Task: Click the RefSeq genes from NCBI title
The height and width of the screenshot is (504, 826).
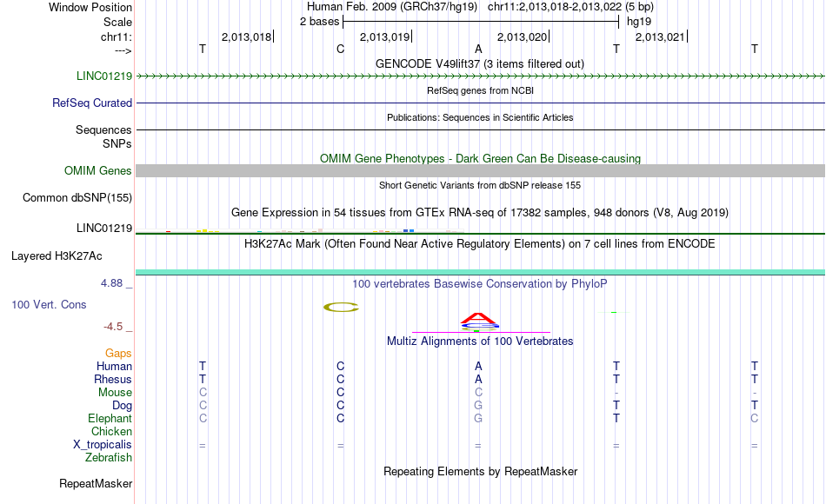Action: point(480,90)
